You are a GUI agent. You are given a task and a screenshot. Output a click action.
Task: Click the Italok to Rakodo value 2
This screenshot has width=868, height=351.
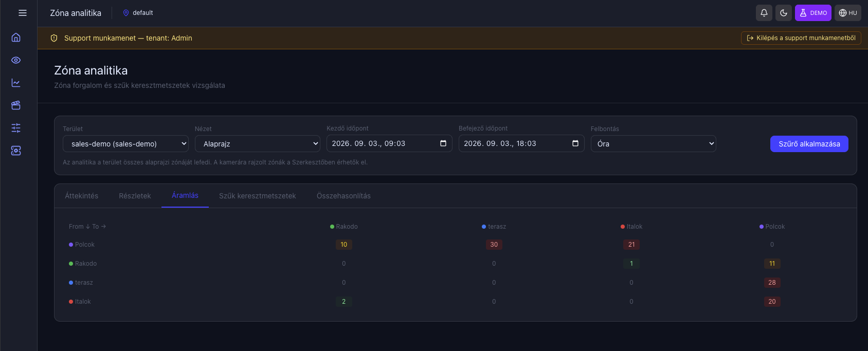[344, 302]
